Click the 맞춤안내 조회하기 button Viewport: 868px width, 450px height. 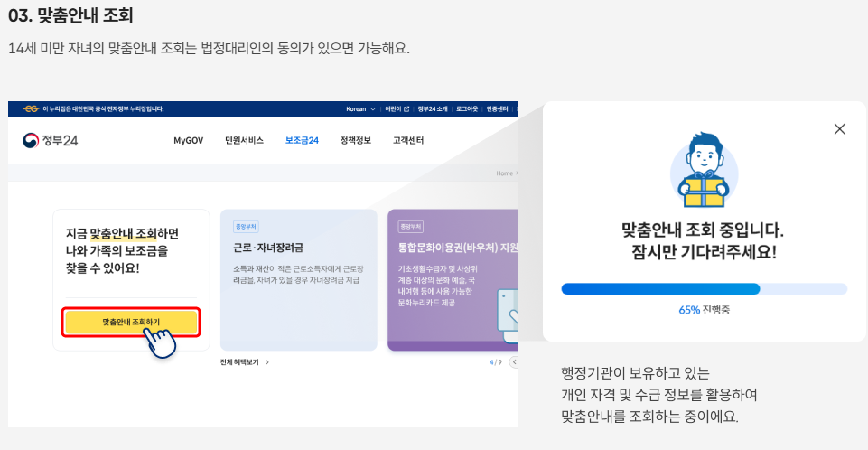131,323
